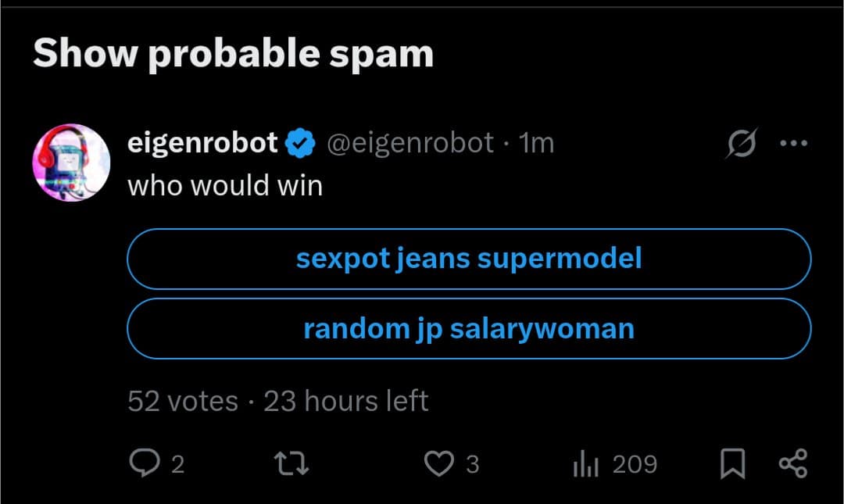The image size is (844, 504).
Task: Open the Grok slashed-circle icon
Action: [741, 144]
